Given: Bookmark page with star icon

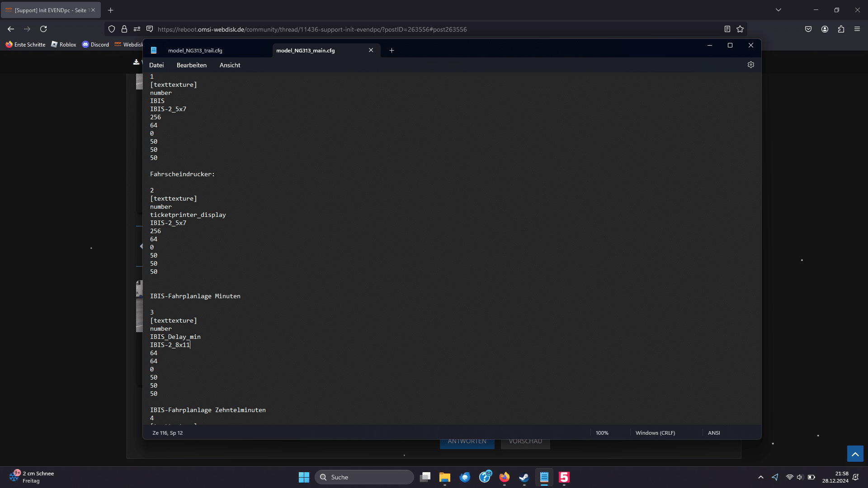Looking at the screenshot, I should coord(740,29).
